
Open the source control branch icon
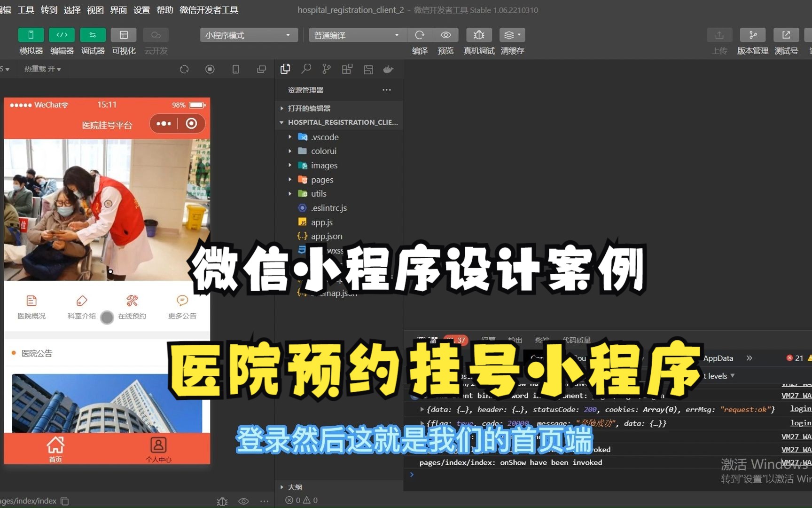click(x=327, y=69)
